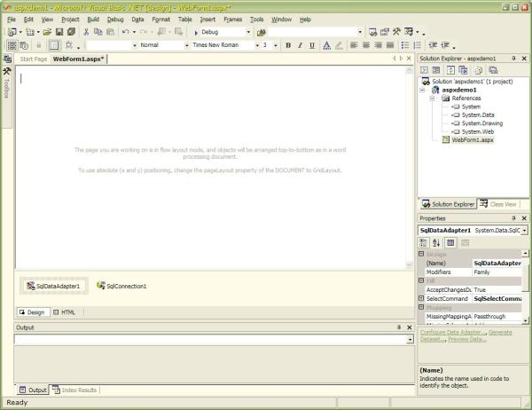Click the foreground color icon
532x410 pixels.
[x=326, y=45]
